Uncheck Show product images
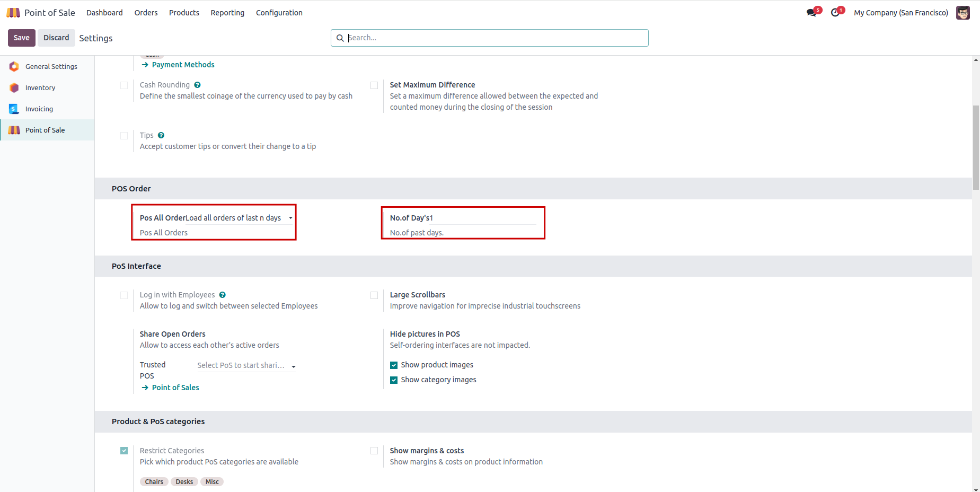The image size is (980, 492). (394, 365)
